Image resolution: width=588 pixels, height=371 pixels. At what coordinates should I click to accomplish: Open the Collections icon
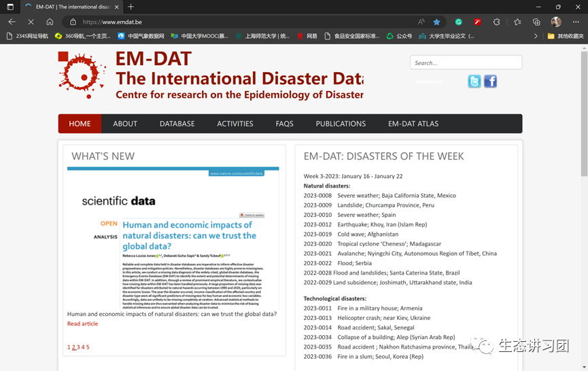click(536, 22)
